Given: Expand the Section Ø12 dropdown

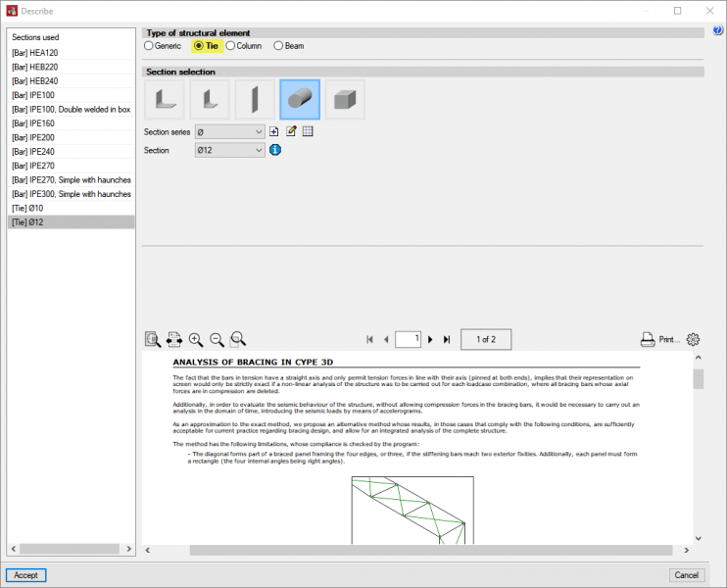Looking at the screenshot, I should pos(229,150).
